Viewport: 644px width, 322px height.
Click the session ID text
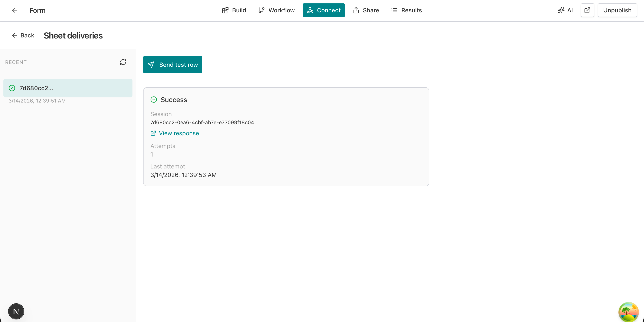point(202,123)
